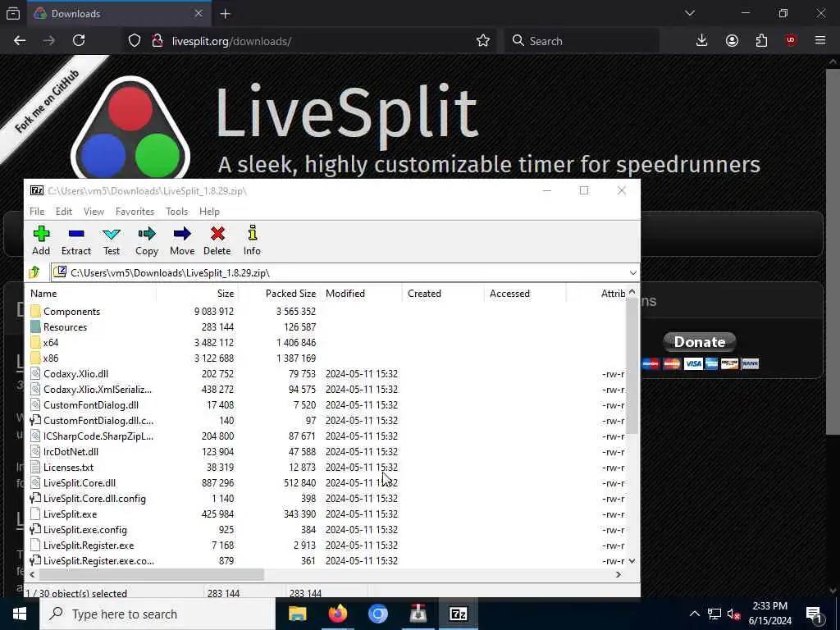Open the notification center icon
840x630 pixels.
pos(814,614)
